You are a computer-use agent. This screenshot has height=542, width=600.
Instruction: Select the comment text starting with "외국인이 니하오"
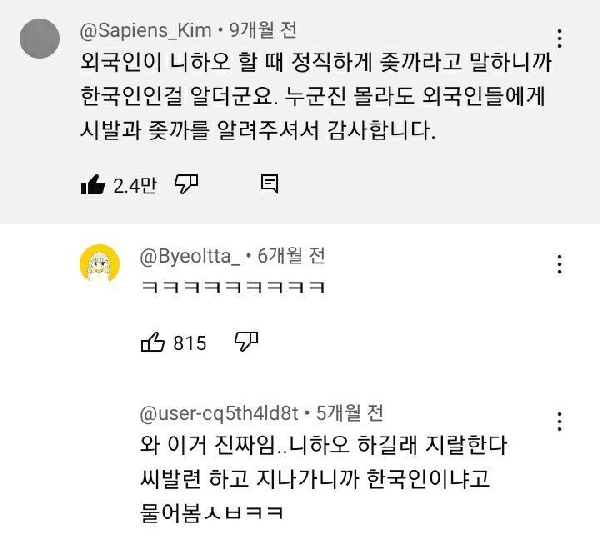pos(300,95)
